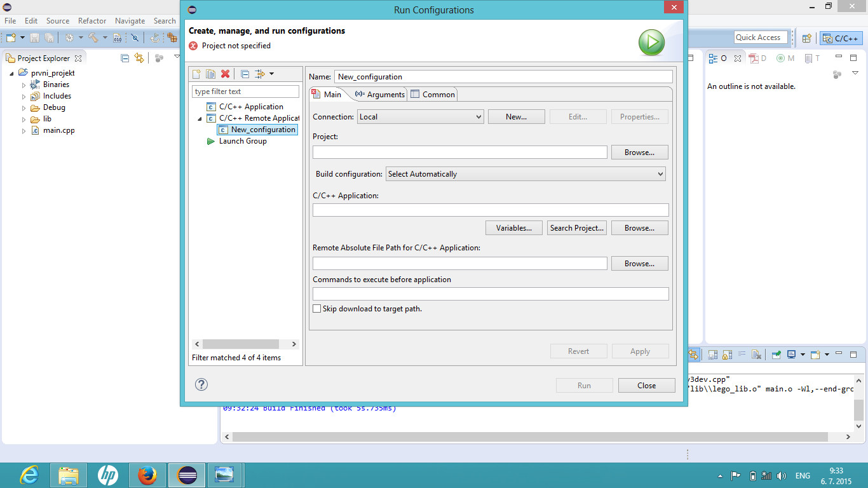Click the Project text input field
868x488 pixels.
click(x=459, y=152)
